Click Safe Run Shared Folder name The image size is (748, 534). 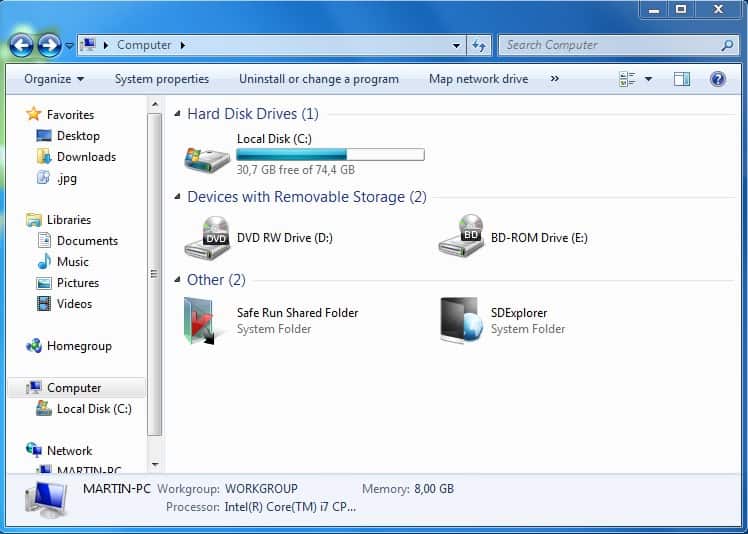pos(298,313)
